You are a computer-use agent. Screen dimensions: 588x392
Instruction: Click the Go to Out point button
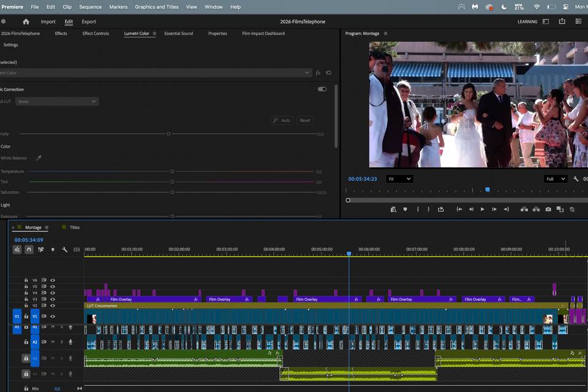(507, 209)
